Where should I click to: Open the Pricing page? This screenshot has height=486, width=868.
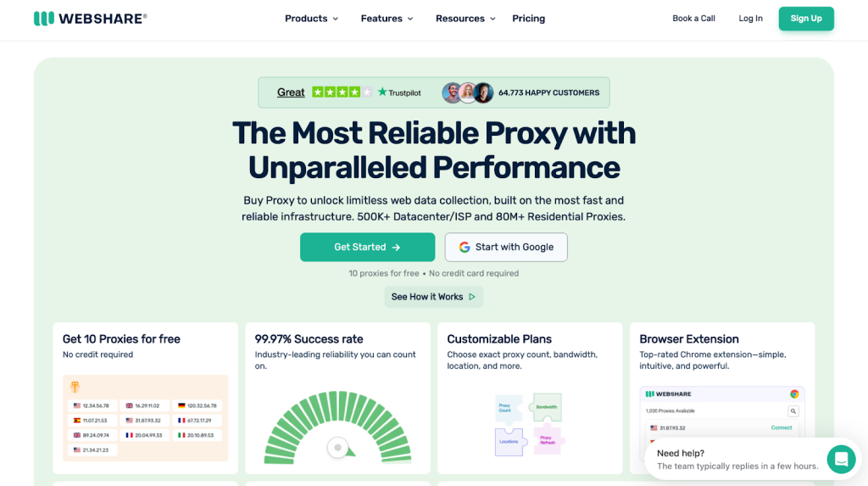(x=529, y=19)
